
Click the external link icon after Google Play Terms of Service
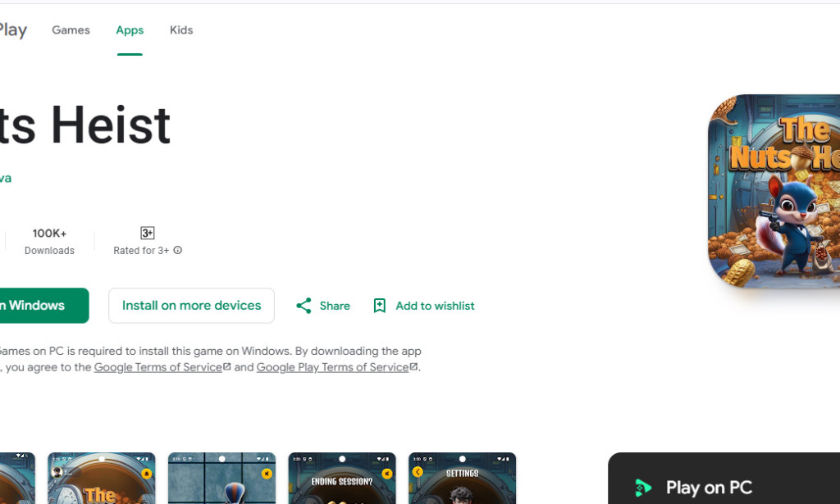(413, 367)
